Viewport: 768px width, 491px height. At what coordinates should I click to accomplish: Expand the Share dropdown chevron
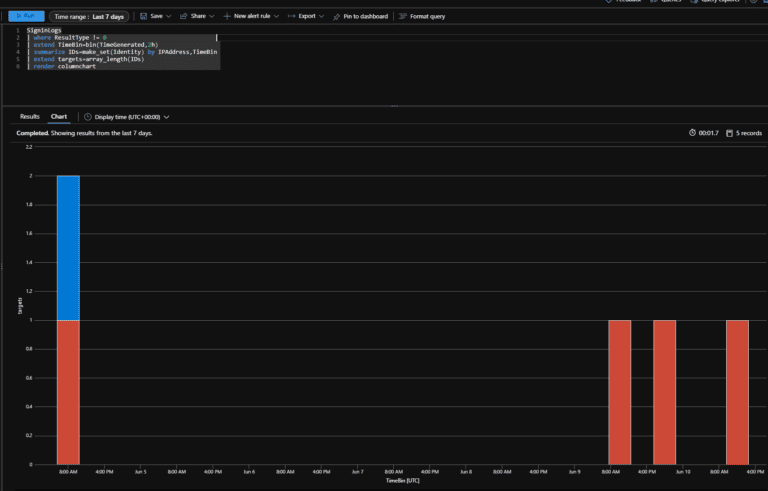click(212, 16)
